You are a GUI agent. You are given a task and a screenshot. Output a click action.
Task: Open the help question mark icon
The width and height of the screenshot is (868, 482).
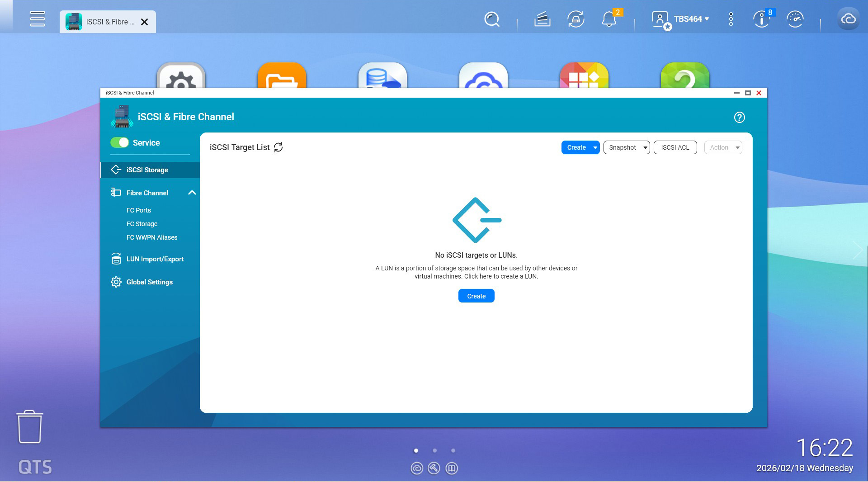(x=739, y=118)
